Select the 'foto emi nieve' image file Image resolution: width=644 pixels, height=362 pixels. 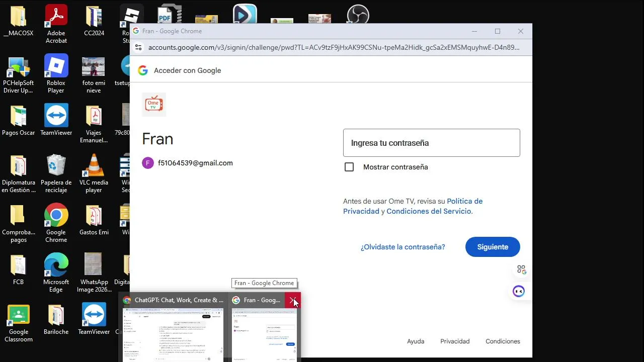coord(94,74)
